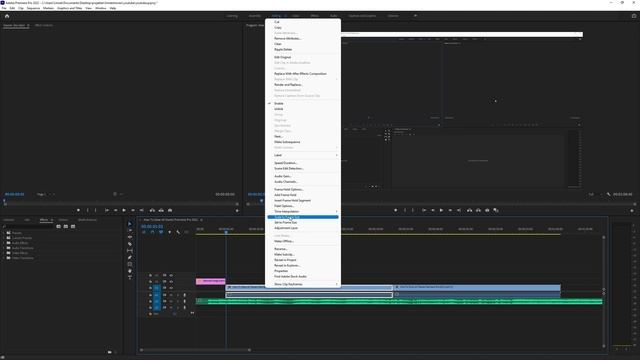Click Extract button in Program monitor
The height and width of the screenshot is (360, 640).
(x=478, y=210)
